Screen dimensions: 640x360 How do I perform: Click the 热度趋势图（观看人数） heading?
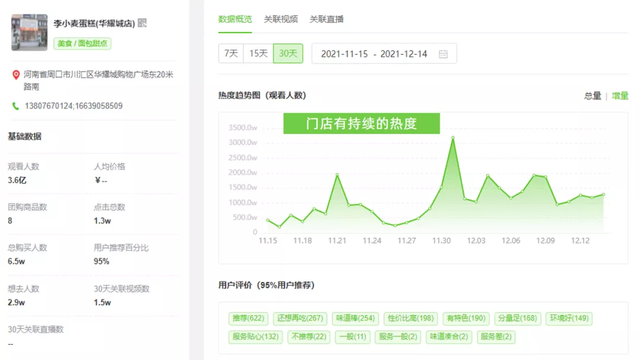click(x=262, y=96)
